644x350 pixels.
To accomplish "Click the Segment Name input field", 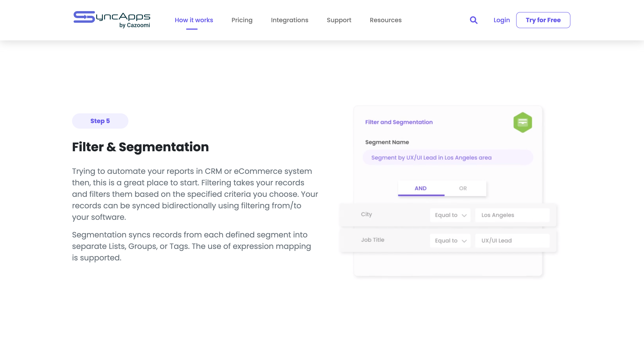I will click(448, 158).
